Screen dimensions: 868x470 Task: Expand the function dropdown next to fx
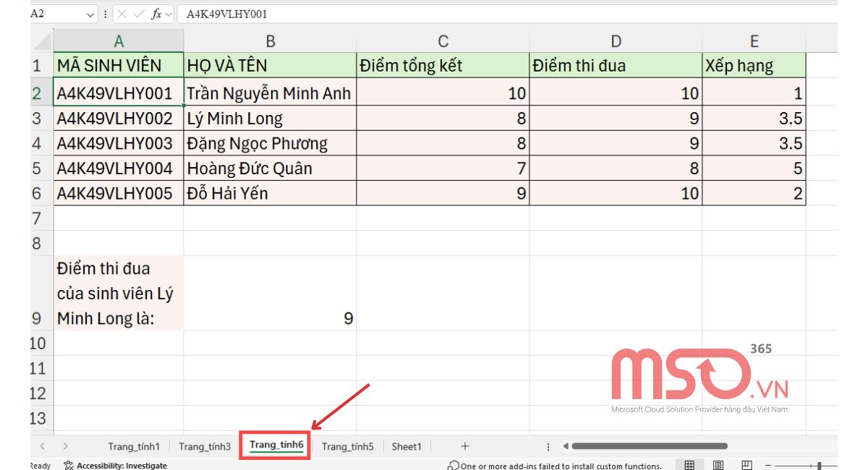(x=169, y=14)
